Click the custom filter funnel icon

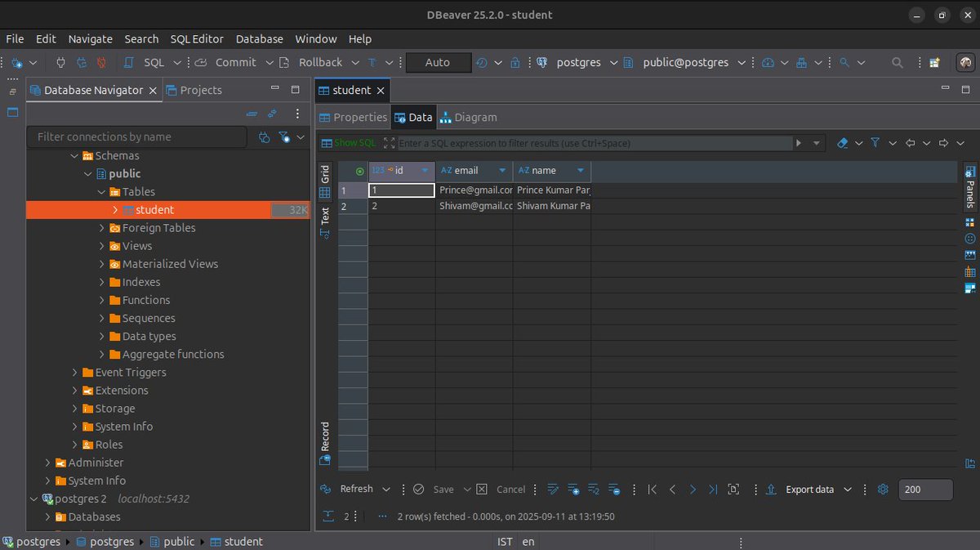pyautogui.click(x=875, y=143)
